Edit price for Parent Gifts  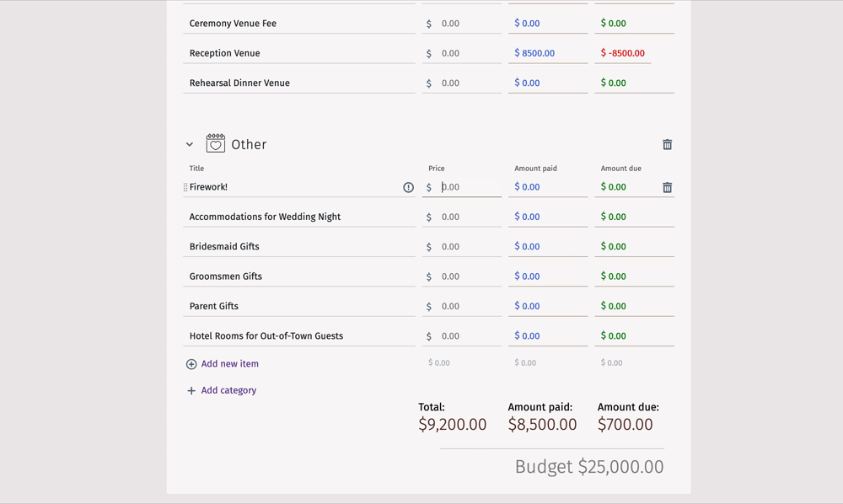click(462, 306)
